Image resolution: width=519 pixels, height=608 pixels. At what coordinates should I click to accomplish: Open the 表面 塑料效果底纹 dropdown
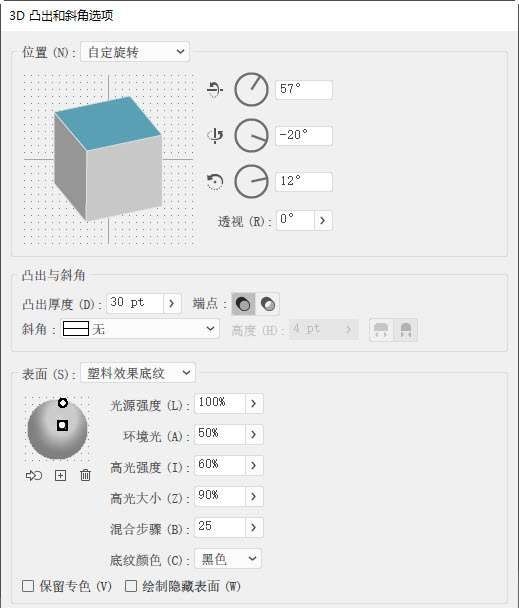pyautogui.click(x=138, y=373)
